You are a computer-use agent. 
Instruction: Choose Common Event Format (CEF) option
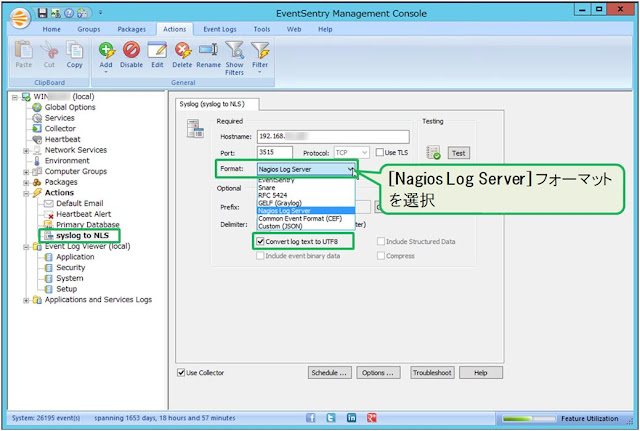click(306, 218)
